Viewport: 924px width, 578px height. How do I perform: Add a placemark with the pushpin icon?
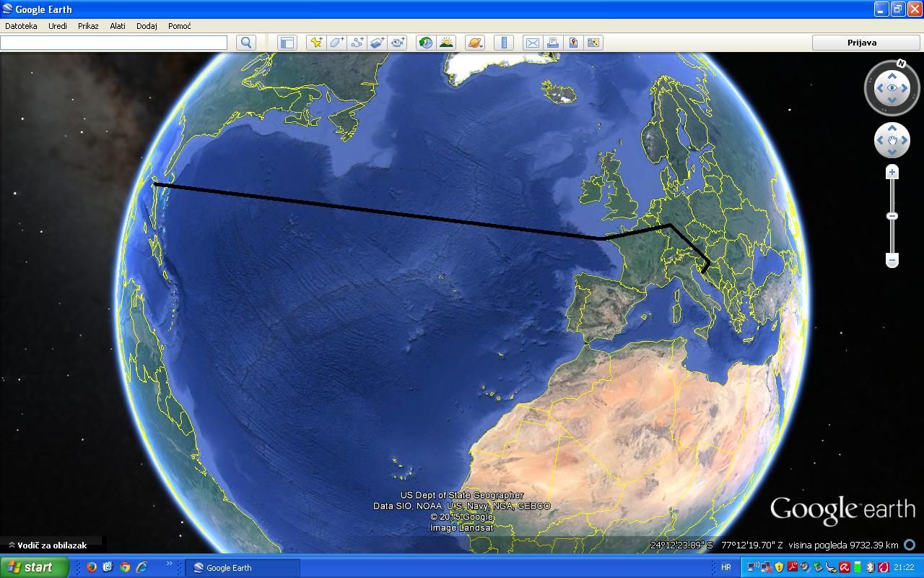pos(316,43)
